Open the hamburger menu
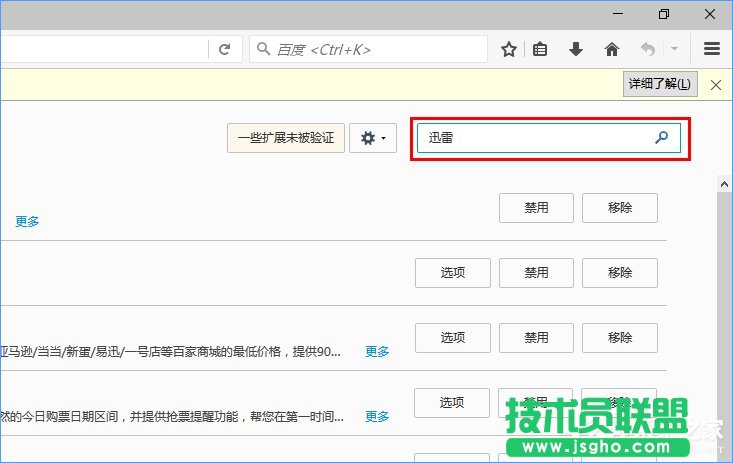The image size is (733, 463). (x=711, y=49)
